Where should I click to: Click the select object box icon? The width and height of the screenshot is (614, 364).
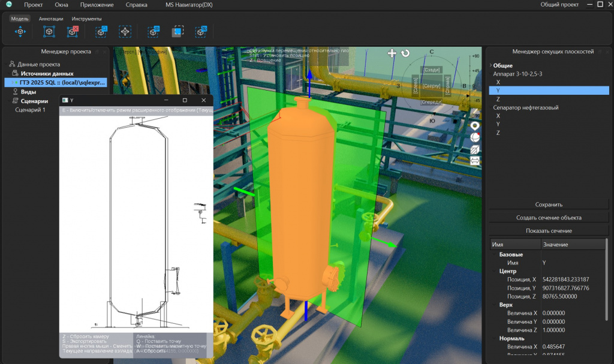[49, 31]
